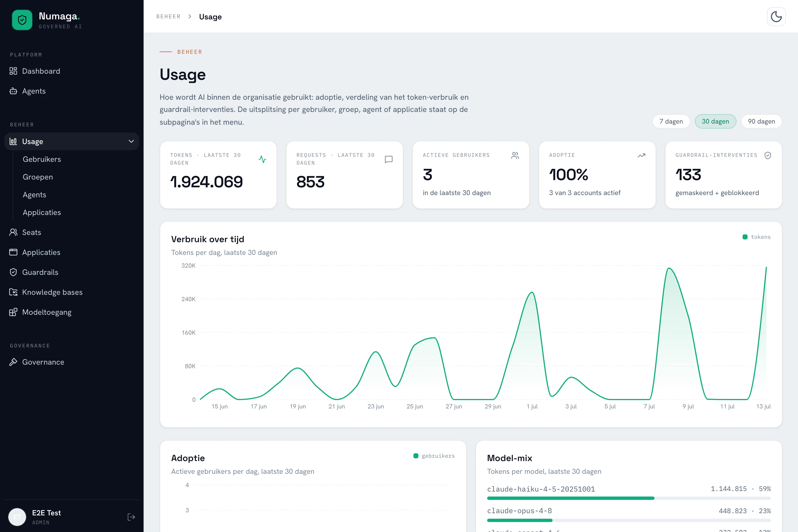Image resolution: width=798 pixels, height=532 pixels.
Task: Click the claude-opus-4-8 progress bar
Action: (629, 520)
